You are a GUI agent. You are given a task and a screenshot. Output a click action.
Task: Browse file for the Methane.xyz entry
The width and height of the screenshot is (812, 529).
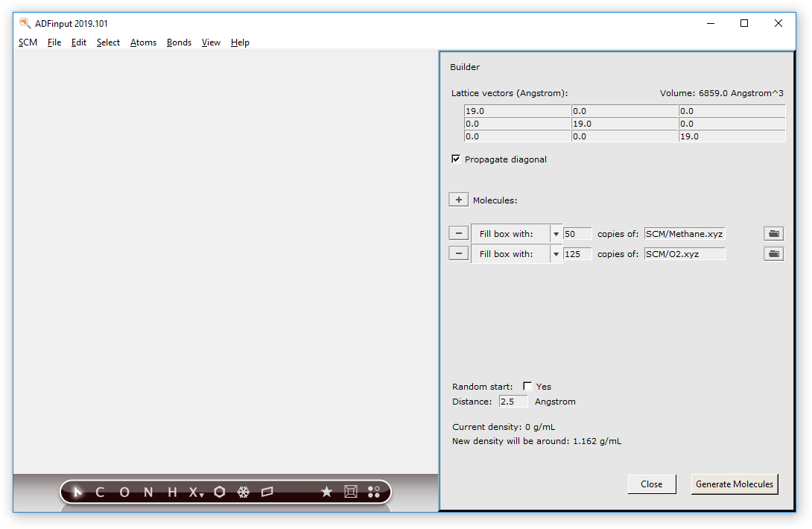pos(774,234)
